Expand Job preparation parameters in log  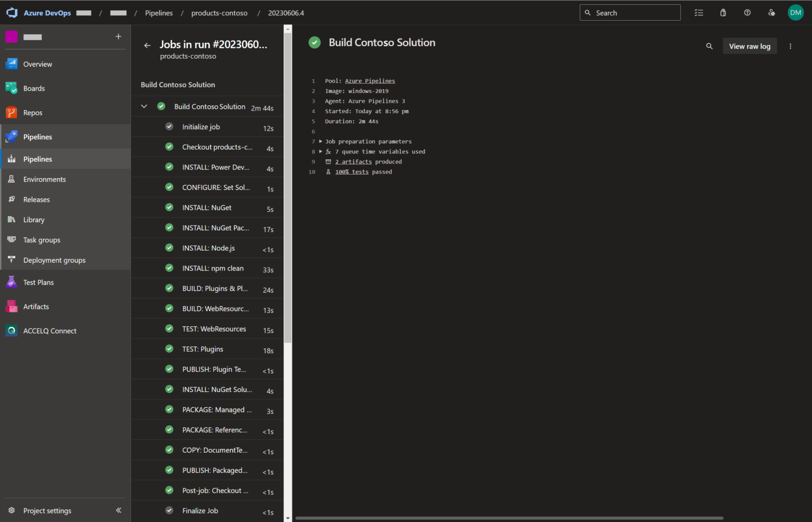click(x=320, y=141)
